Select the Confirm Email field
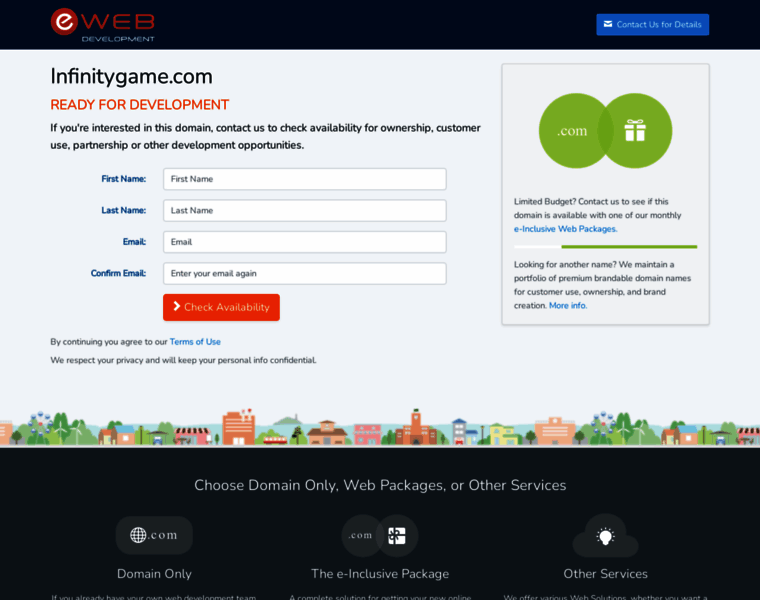 [304, 273]
